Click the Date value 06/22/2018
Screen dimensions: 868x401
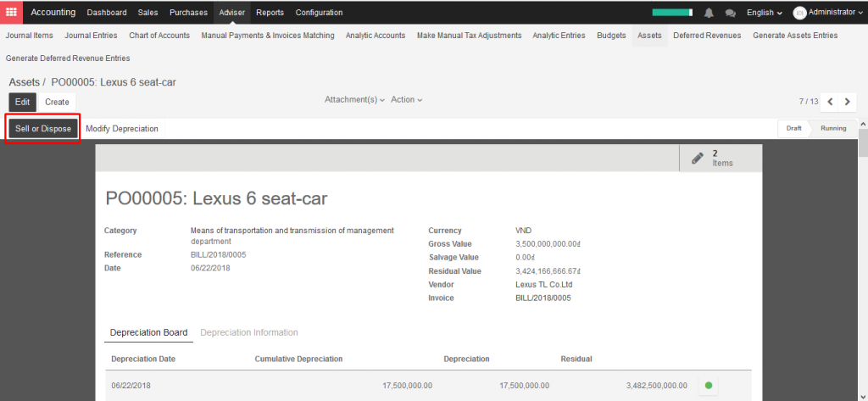click(210, 268)
